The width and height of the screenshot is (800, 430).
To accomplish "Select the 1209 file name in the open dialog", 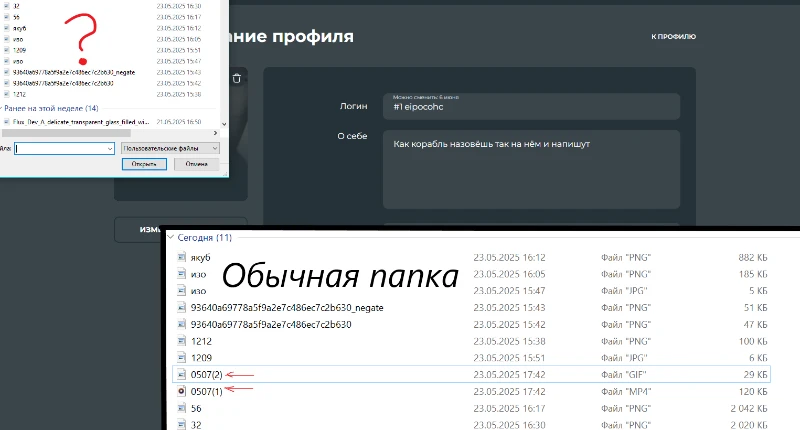I will (19, 50).
